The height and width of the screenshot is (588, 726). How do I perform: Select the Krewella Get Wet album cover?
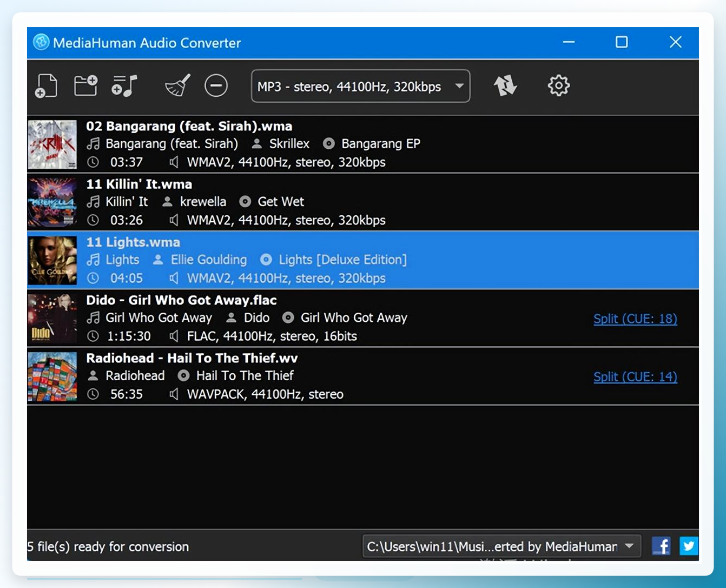click(52, 202)
